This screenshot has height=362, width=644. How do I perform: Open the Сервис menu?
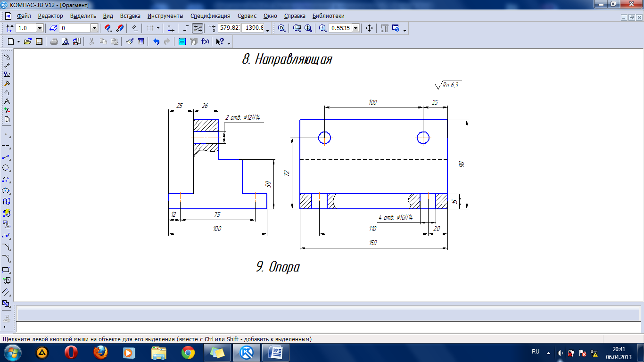[248, 16]
